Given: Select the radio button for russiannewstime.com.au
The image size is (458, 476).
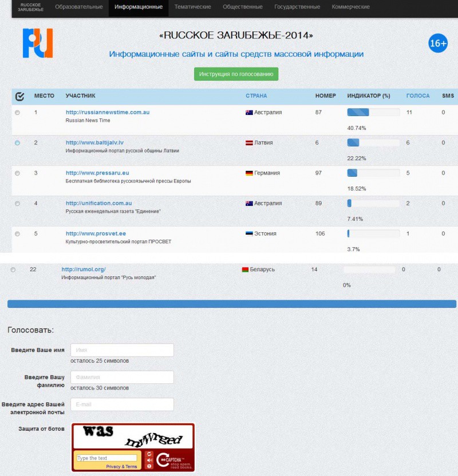Looking at the screenshot, I should (17, 113).
